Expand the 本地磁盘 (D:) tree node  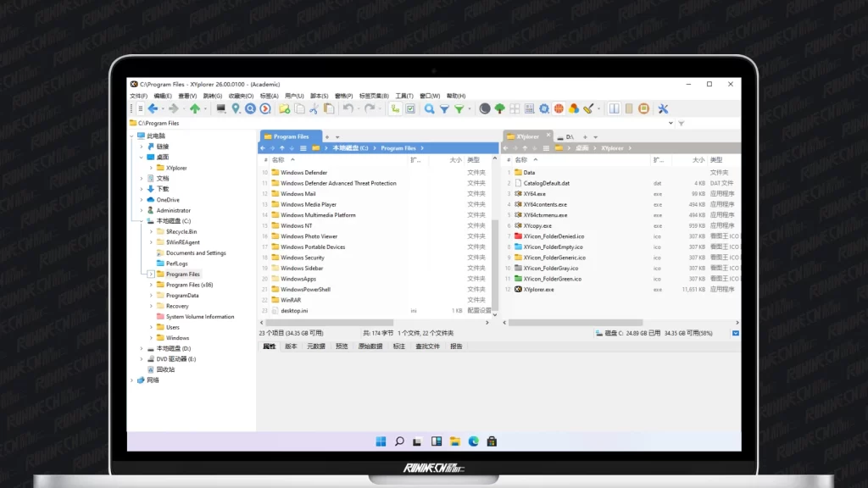(x=142, y=348)
